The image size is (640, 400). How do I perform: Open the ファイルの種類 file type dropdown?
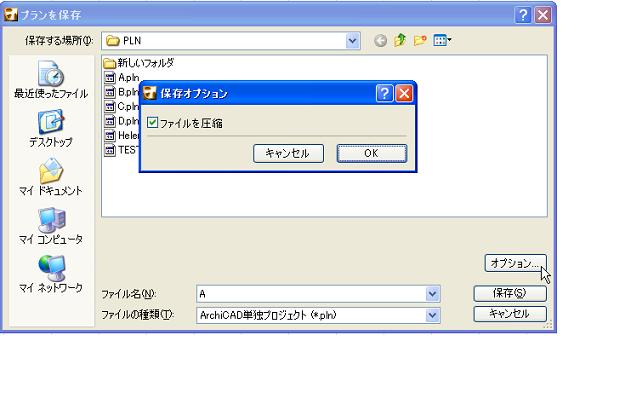coord(432,314)
